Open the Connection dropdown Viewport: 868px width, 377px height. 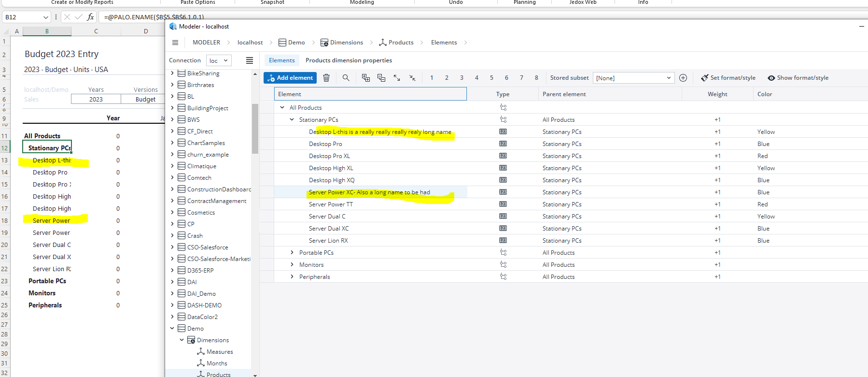(219, 60)
